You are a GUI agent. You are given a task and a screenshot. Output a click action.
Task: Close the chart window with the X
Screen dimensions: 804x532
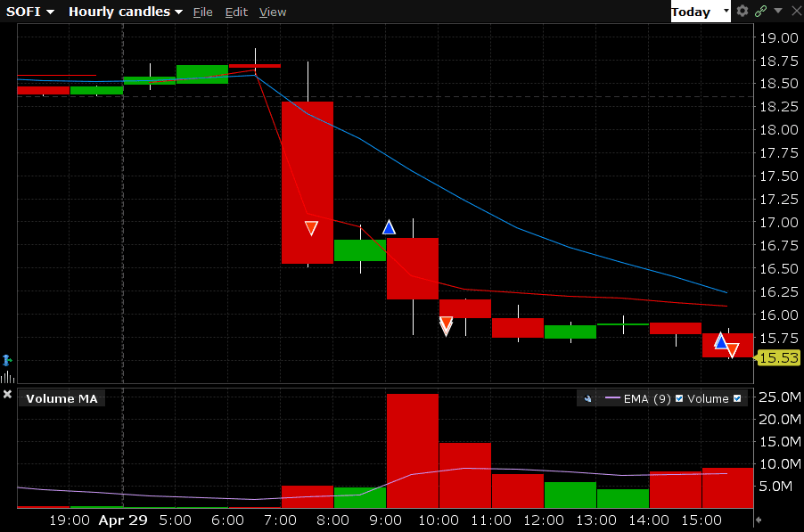tap(796, 11)
